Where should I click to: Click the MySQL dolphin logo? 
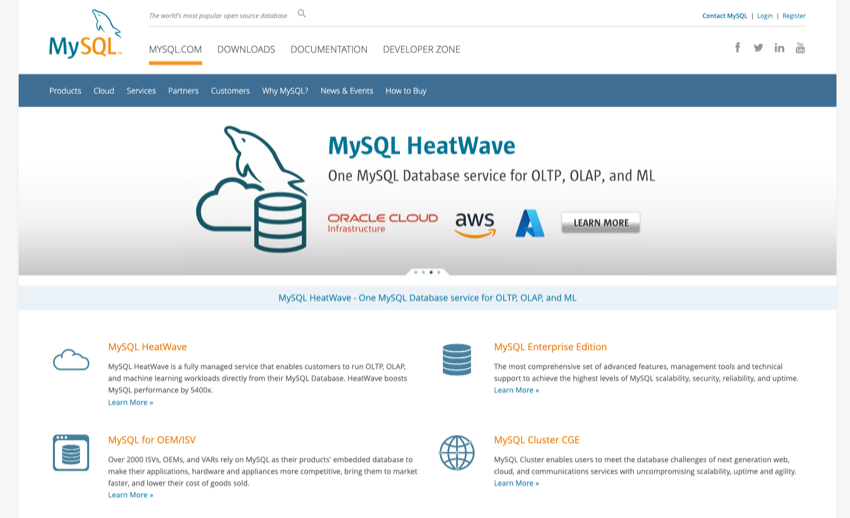[x=85, y=34]
